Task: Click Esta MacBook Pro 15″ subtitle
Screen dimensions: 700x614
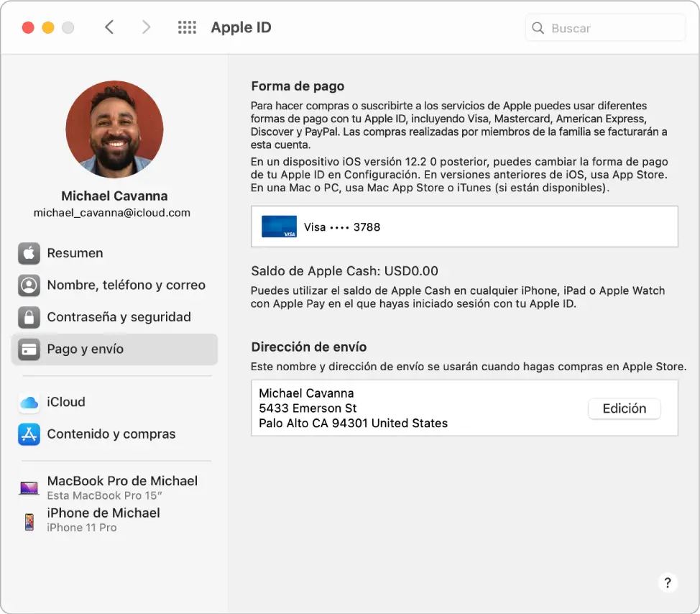Action: point(104,495)
